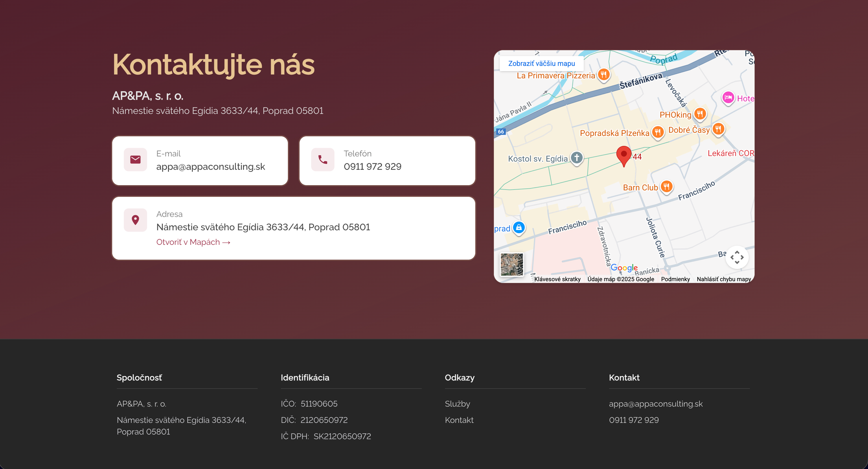Open Kontakt link under Odkazy
868x469 pixels.
tap(459, 420)
